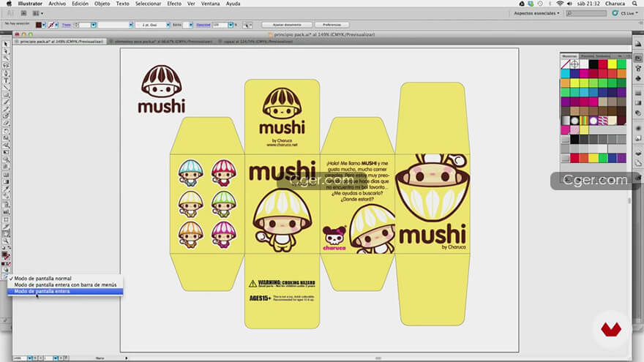The height and width of the screenshot is (362, 644).
Task: Open Spotlight search in macOS menu bar
Action: (x=635, y=3)
